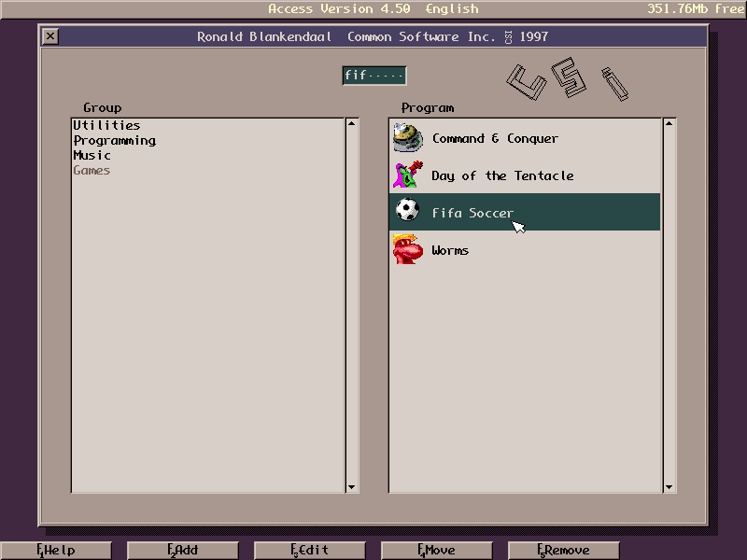Launch the Command & Conquer icon
Image resolution: width=747 pixels, height=560 pixels.
tap(408, 137)
